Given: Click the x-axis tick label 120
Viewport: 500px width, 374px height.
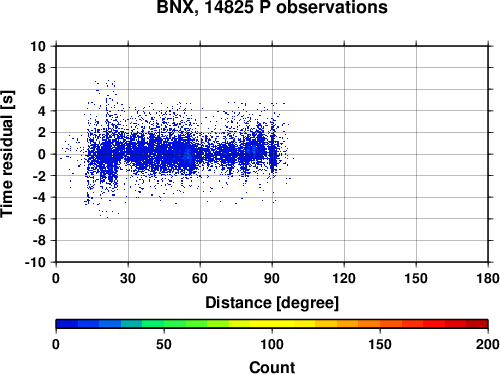Looking at the screenshot, I should click(x=344, y=278).
